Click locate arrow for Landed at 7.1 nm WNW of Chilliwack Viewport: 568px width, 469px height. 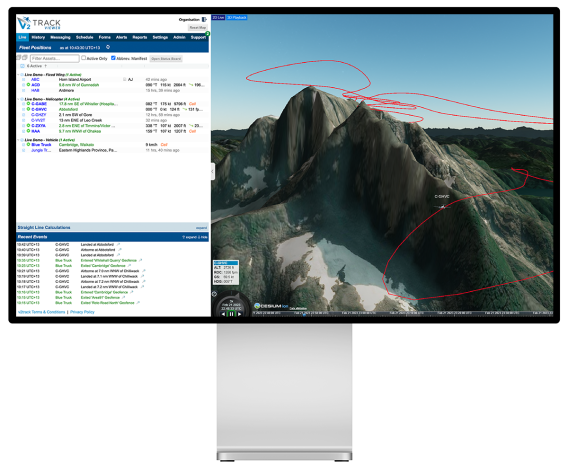tap(142, 276)
